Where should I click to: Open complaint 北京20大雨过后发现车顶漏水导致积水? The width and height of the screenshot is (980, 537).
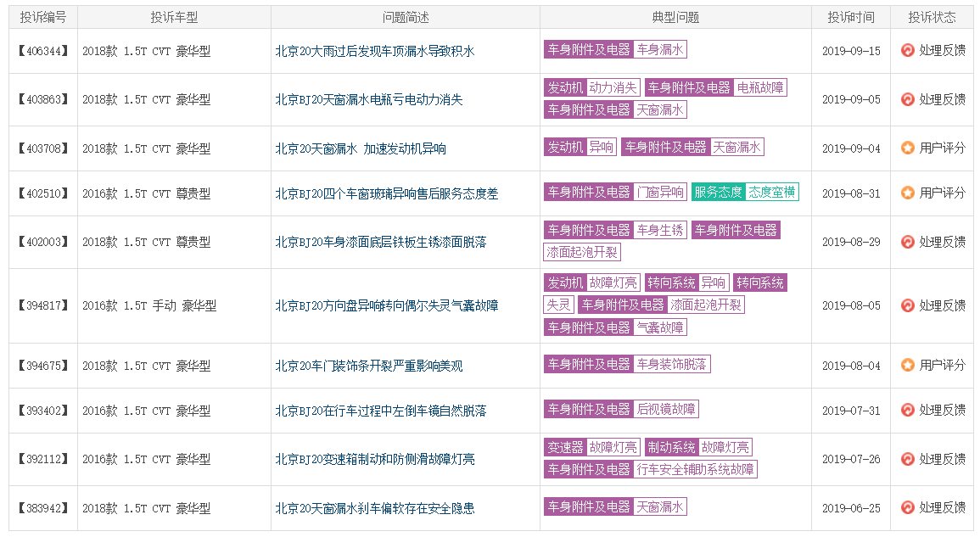pyautogui.click(x=374, y=51)
